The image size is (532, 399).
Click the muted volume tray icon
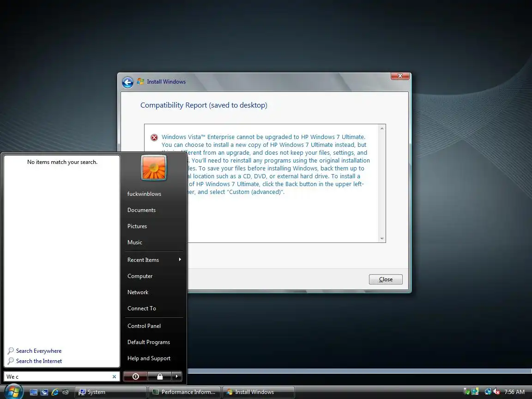[496, 392]
